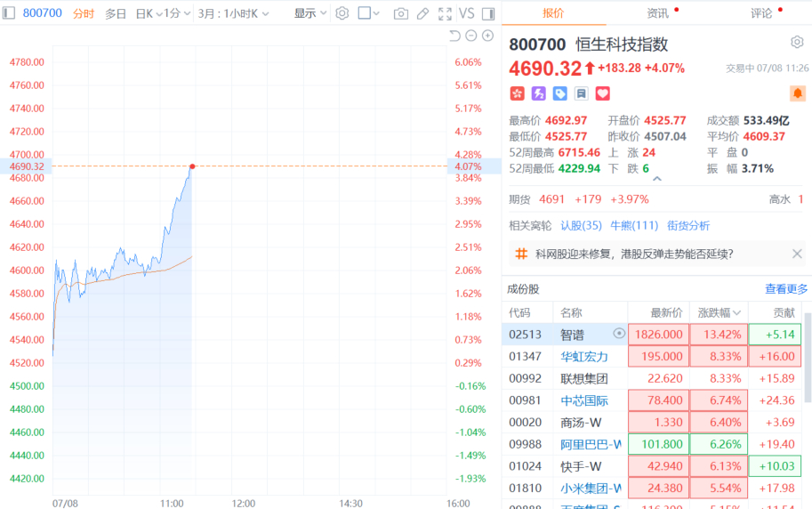Screen dimensions: 812x509
Task: Toggle the right sidebar panel icon
Action: tap(487, 13)
